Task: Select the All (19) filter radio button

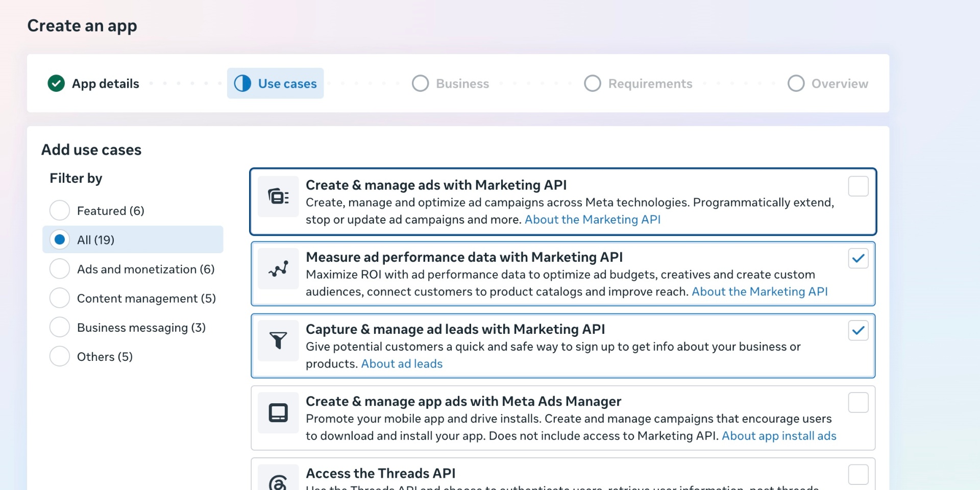Action: (60, 239)
